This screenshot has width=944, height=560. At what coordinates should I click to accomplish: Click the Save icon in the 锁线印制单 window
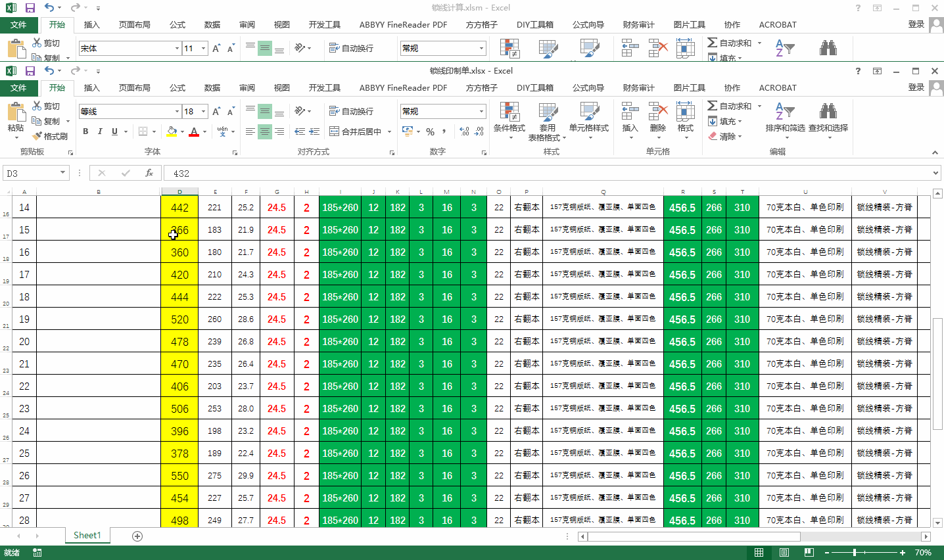pyautogui.click(x=30, y=71)
